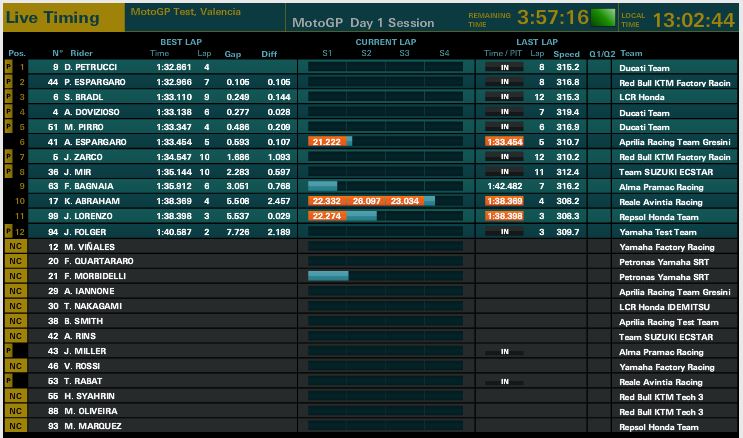Click the Q1/Q2 column header
The height and width of the screenshot is (438, 743).
pyautogui.click(x=602, y=52)
